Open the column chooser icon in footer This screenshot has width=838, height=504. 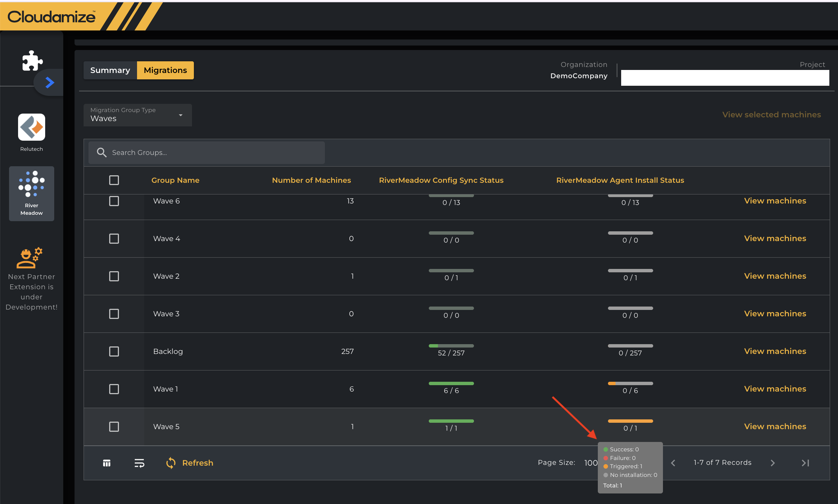(107, 463)
